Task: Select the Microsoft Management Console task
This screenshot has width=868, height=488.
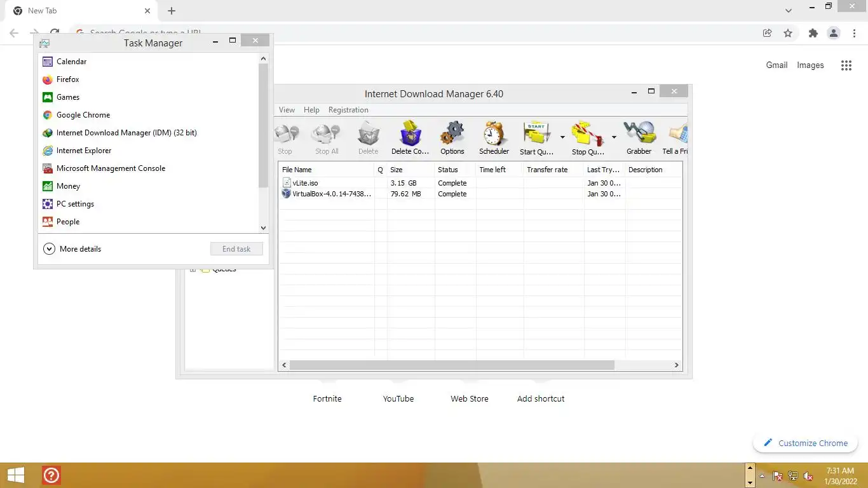Action: 149,168
